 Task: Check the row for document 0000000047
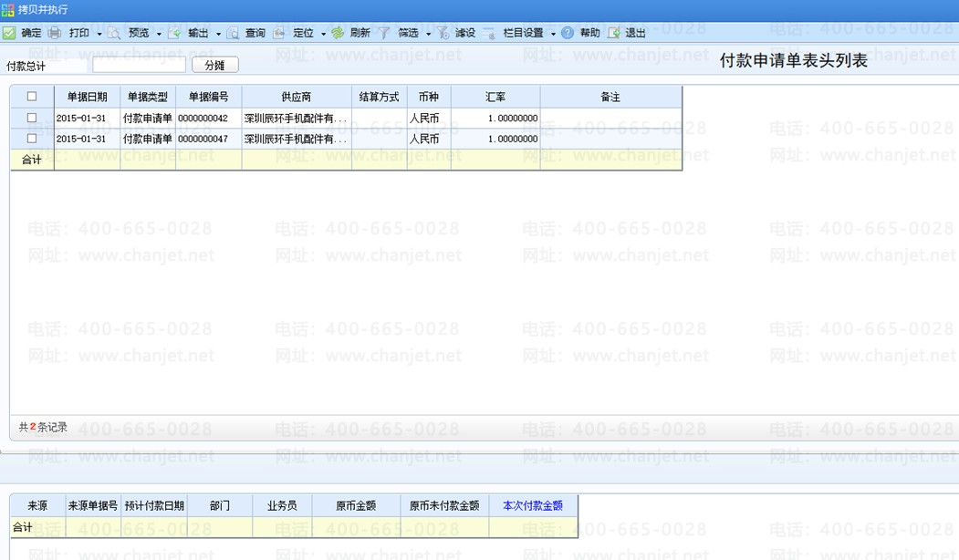[x=32, y=138]
